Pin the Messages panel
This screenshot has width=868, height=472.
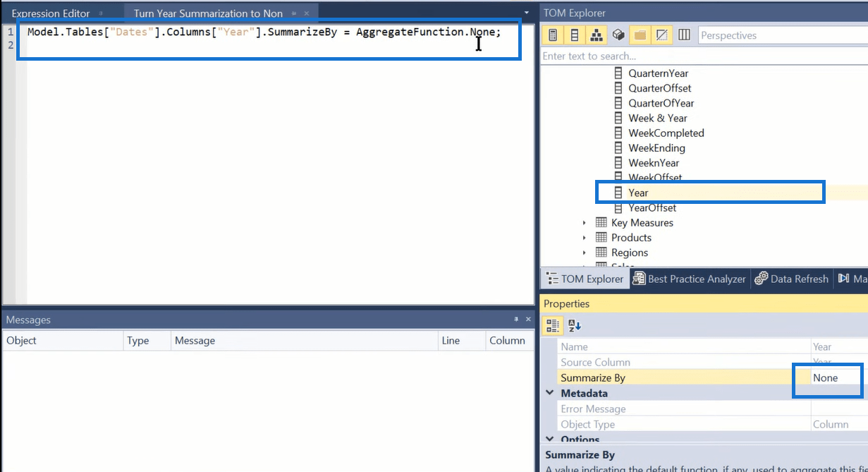tap(515, 320)
